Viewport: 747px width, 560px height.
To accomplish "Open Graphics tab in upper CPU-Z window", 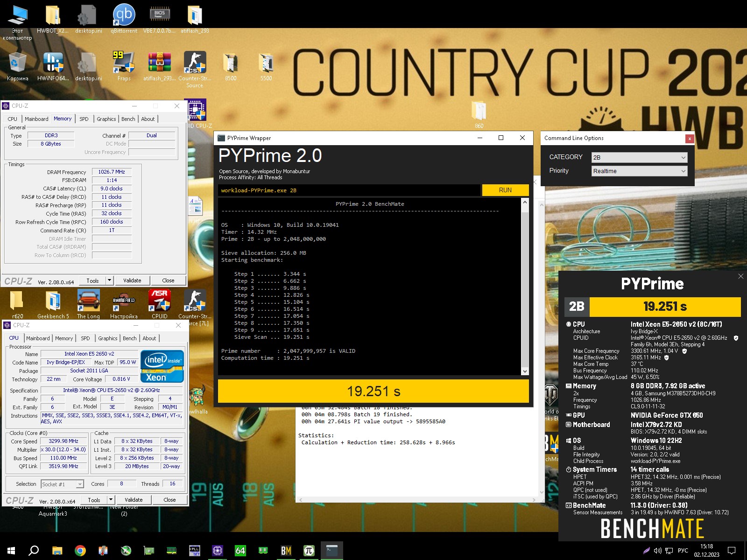I will click(106, 119).
